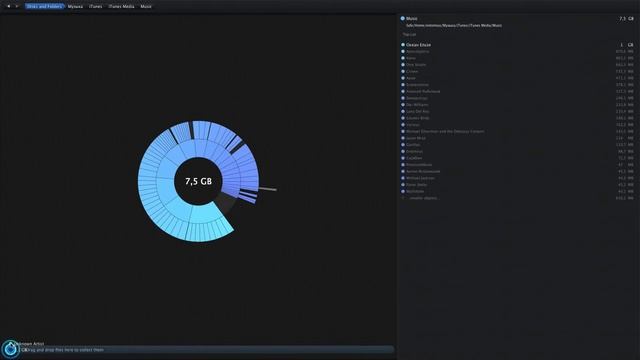640x360 pixels.
Task: Jump to the iTunes breadcrumb
Action: pyautogui.click(x=96, y=7)
